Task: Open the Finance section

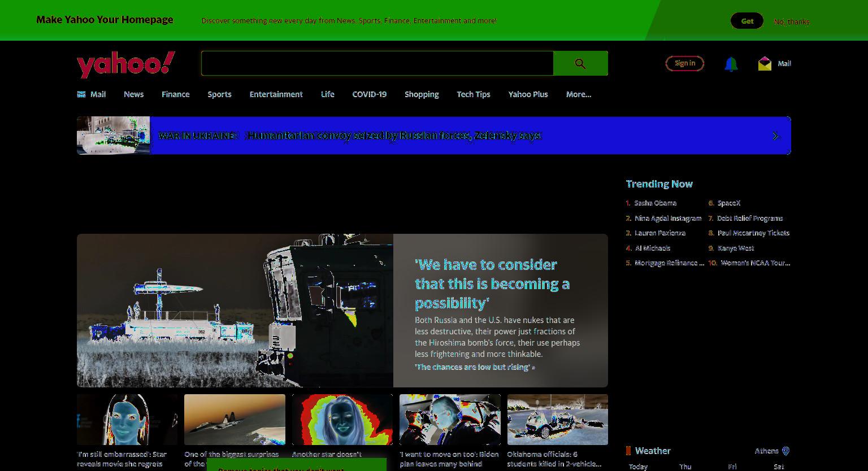Action: click(176, 94)
